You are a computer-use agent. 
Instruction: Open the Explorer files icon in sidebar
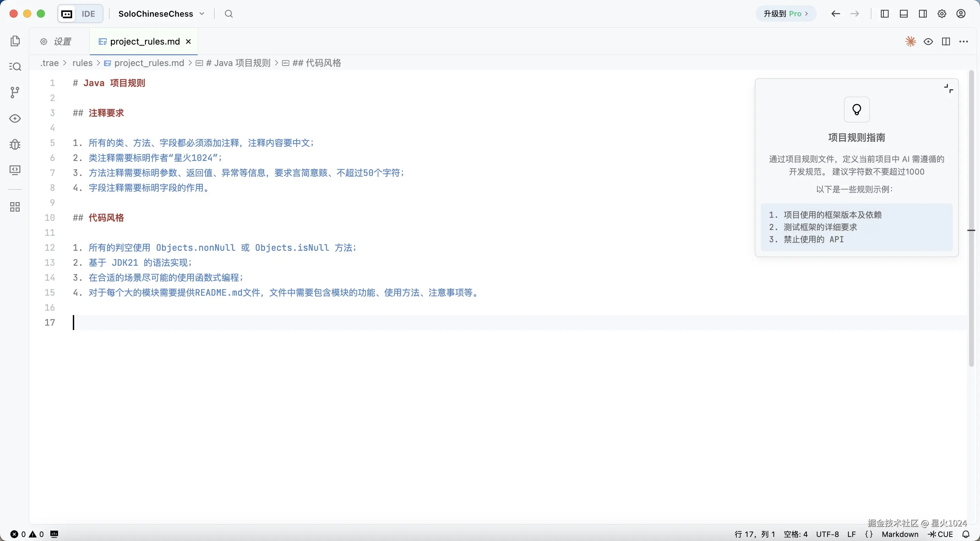point(15,41)
